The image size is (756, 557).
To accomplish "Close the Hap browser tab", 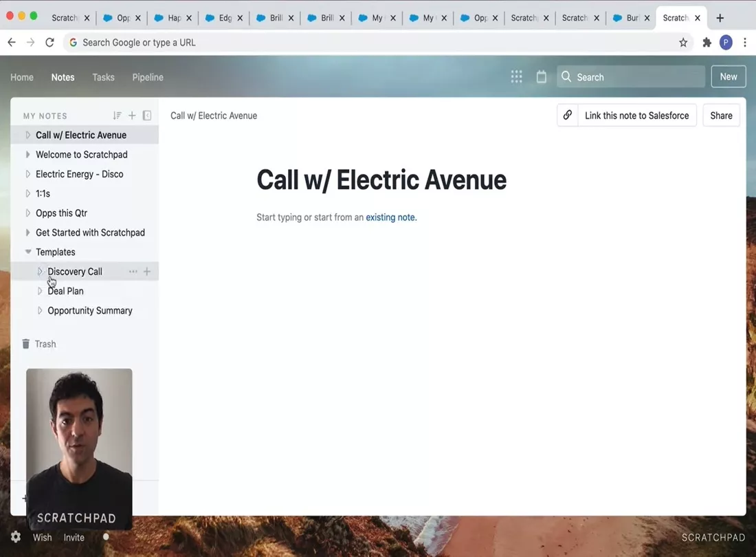I will point(189,18).
